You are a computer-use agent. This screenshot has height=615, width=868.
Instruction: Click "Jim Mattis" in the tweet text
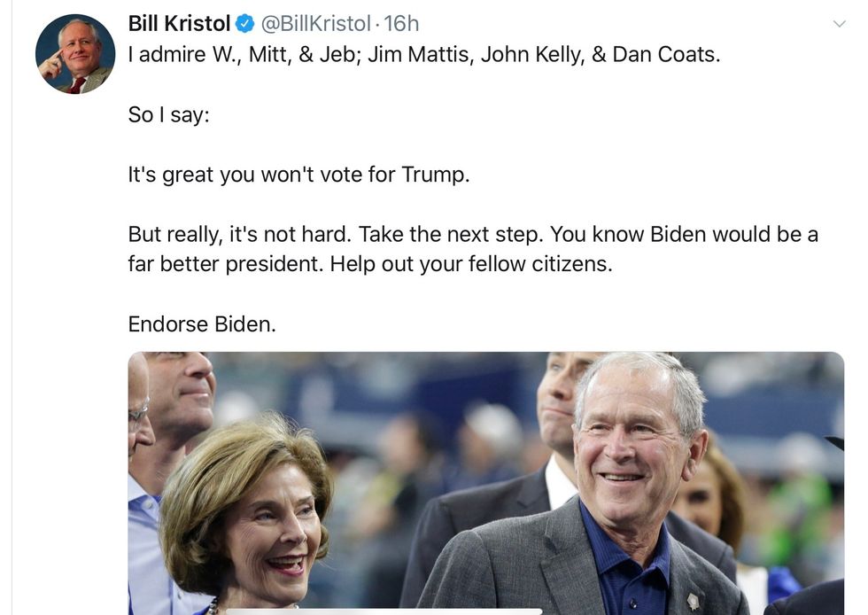(410, 54)
